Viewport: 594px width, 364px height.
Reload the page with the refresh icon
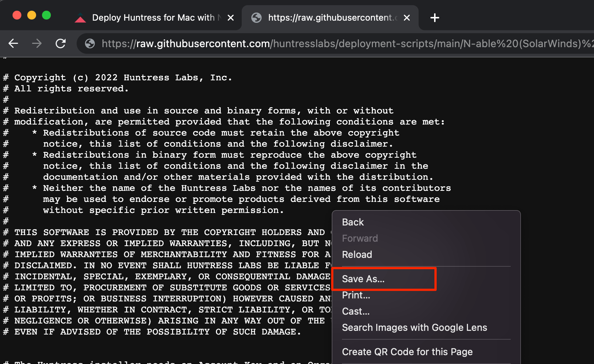[x=60, y=43]
